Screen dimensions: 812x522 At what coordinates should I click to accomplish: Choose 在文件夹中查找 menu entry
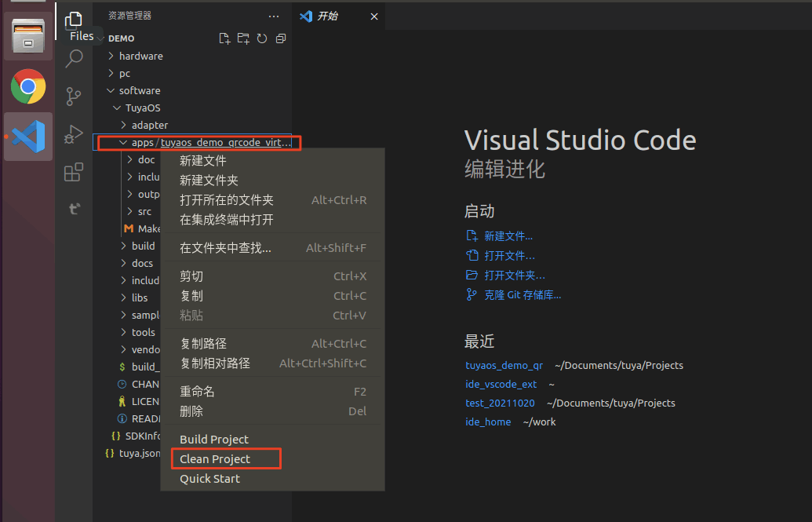click(x=273, y=248)
